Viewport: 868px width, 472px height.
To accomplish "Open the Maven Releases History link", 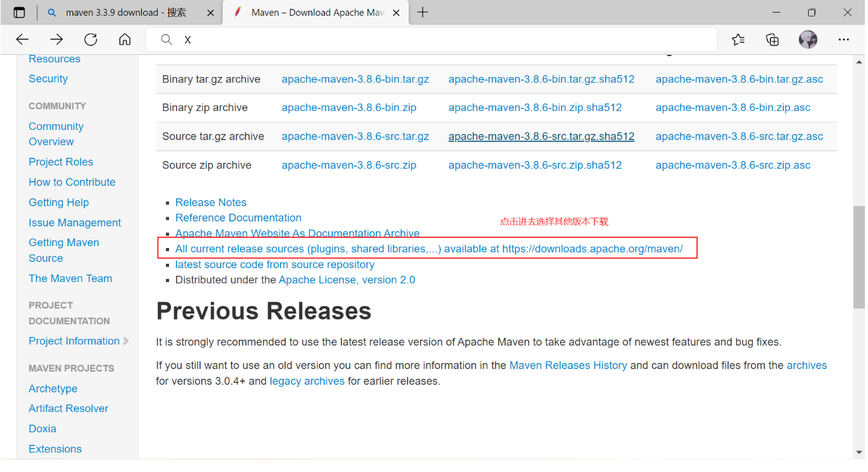I will [x=568, y=365].
